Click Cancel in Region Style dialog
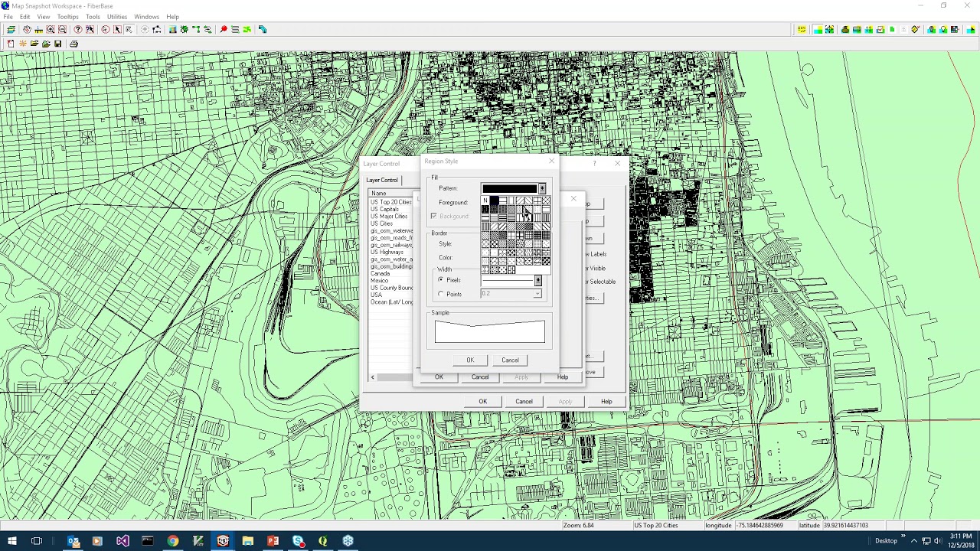The width and height of the screenshot is (980, 551). [x=510, y=360]
